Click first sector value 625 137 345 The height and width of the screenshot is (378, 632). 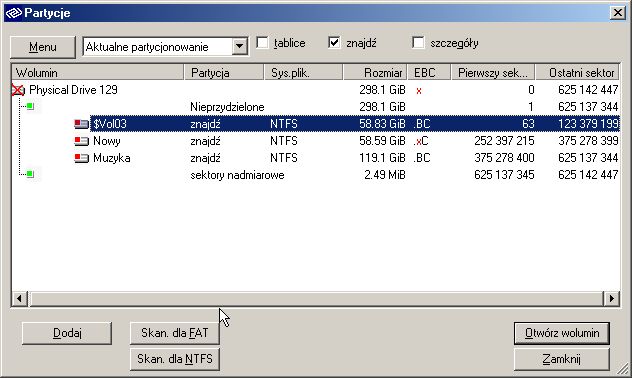point(504,175)
